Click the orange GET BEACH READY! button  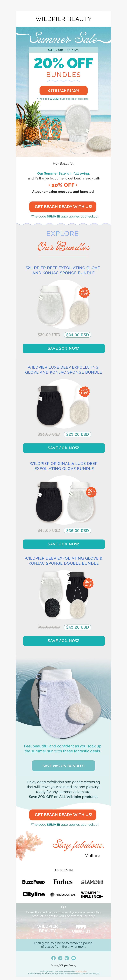tap(64, 91)
